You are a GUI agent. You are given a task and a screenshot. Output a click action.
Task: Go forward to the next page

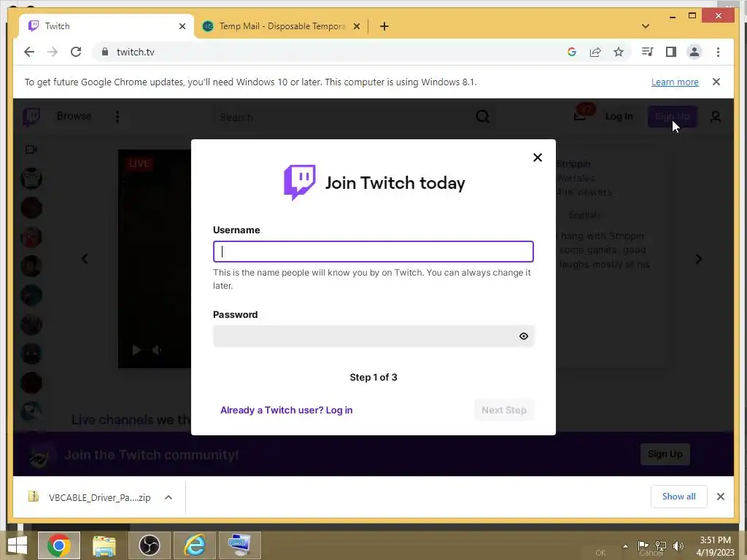pyautogui.click(x=53, y=52)
